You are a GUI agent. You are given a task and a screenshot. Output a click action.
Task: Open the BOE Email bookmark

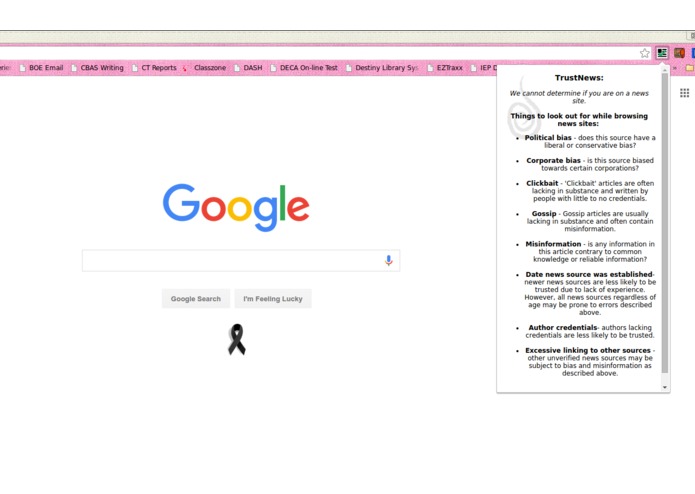(41, 68)
